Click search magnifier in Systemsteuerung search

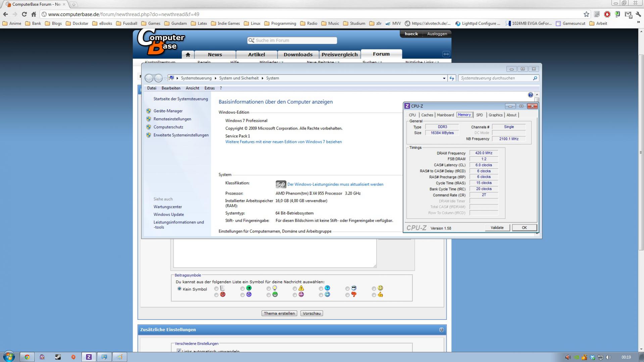point(535,78)
